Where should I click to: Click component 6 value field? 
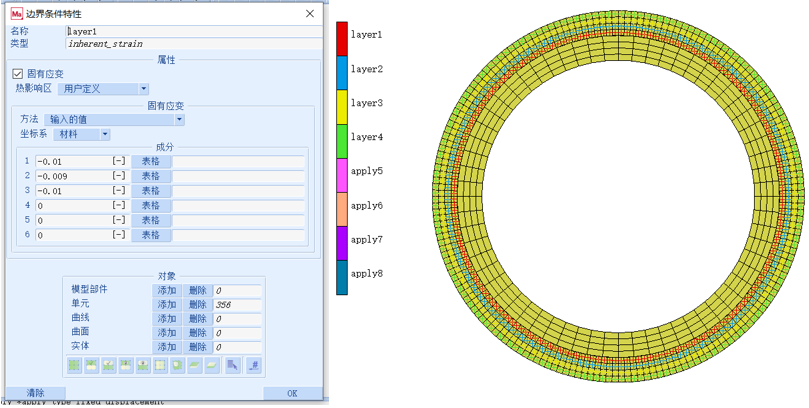81,235
